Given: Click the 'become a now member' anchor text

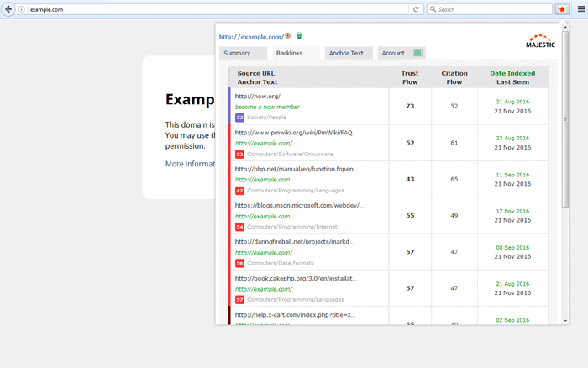Looking at the screenshot, I should click(267, 107).
